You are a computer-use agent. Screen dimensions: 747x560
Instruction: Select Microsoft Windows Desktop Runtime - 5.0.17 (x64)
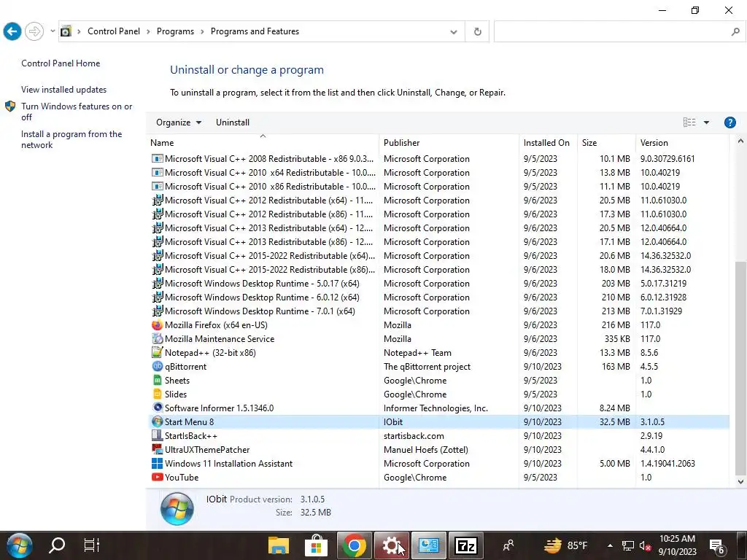(438, 284)
